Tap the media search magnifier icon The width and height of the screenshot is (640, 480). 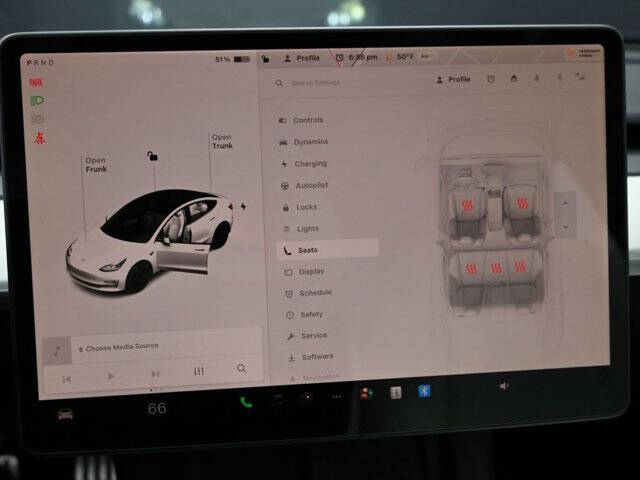point(242,368)
